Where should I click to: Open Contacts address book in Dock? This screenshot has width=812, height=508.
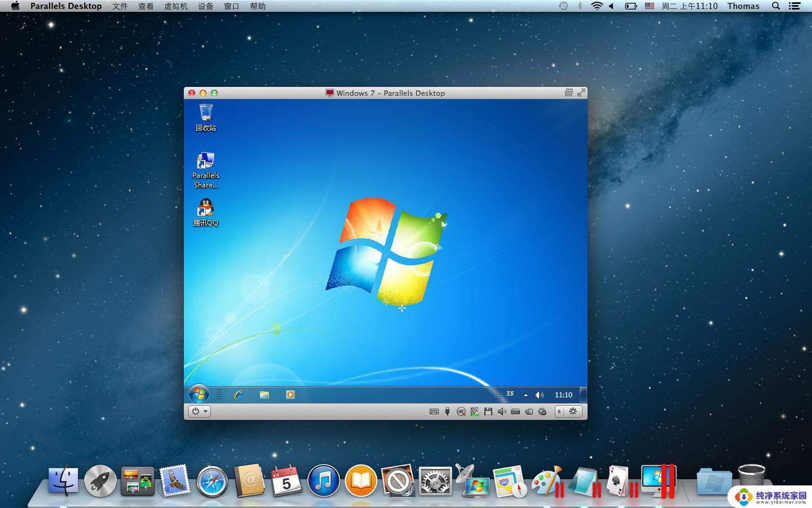(x=249, y=480)
